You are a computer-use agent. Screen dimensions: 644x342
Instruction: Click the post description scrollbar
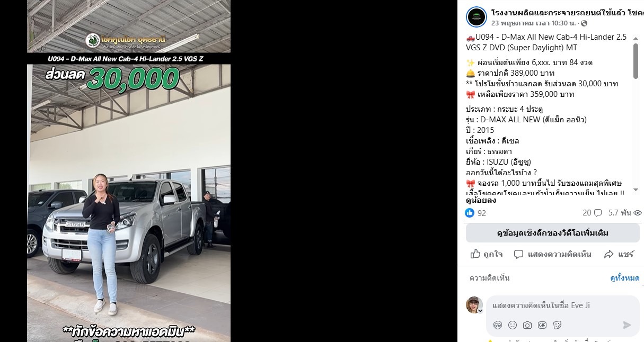[x=636, y=61]
